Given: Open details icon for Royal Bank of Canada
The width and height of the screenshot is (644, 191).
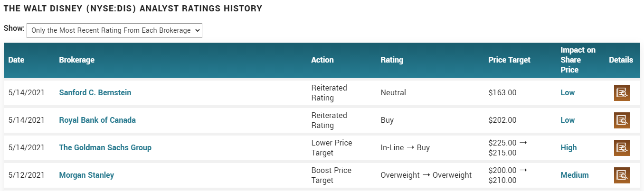Looking at the screenshot, I should tap(622, 120).
